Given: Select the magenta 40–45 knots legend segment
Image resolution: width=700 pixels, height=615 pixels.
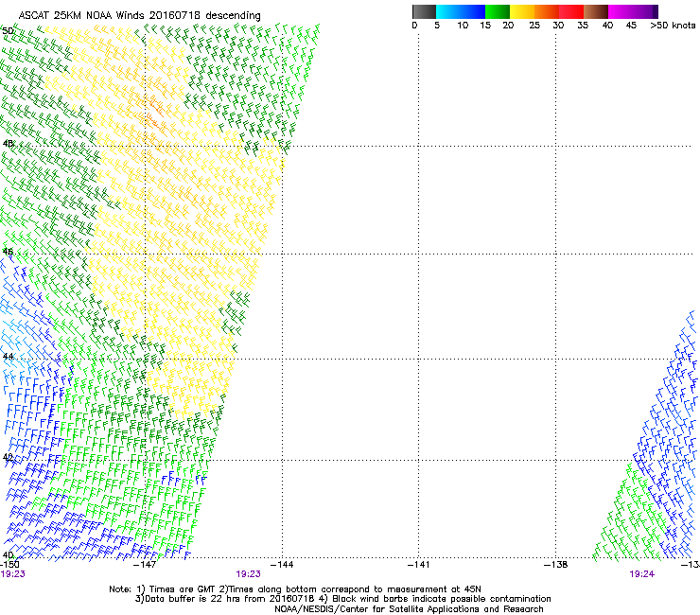Looking at the screenshot, I should click(622, 11).
